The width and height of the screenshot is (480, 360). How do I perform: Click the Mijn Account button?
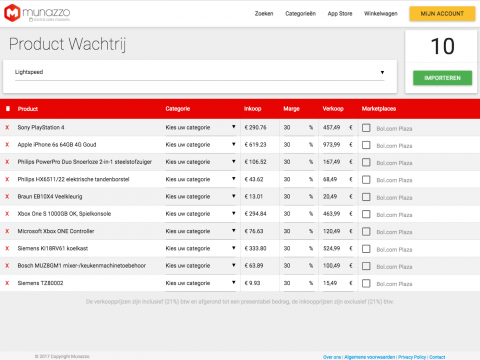[442, 14]
